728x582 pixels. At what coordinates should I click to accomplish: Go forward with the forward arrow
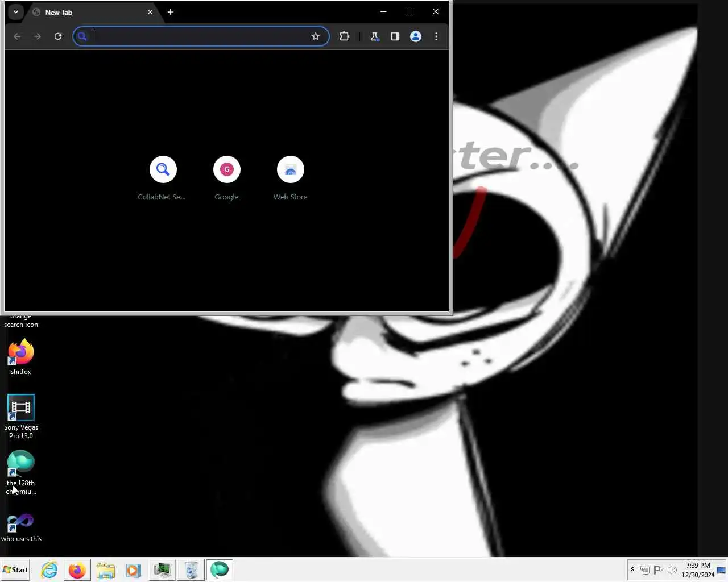point(38,36)
